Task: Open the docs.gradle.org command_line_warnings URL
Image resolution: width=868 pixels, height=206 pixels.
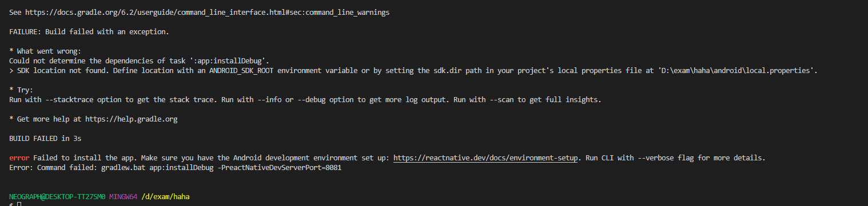Action: [x=207, y=12]
